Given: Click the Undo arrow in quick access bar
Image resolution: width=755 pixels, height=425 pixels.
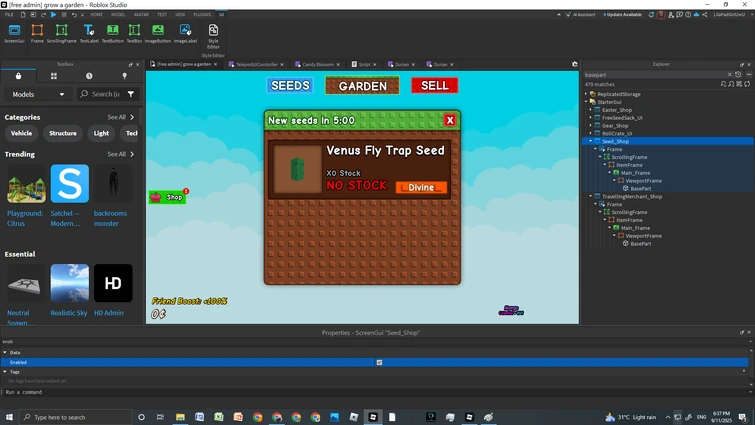Looking at the screenshot, I should pos(74,14).
